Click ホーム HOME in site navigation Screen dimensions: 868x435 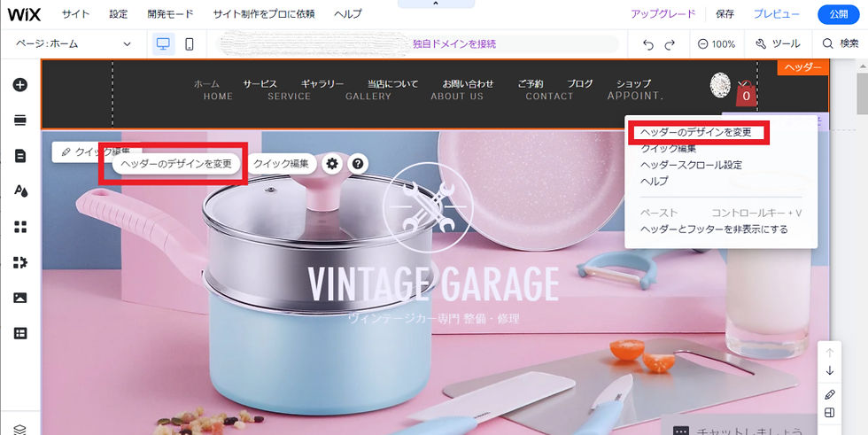tap(212, 89)
